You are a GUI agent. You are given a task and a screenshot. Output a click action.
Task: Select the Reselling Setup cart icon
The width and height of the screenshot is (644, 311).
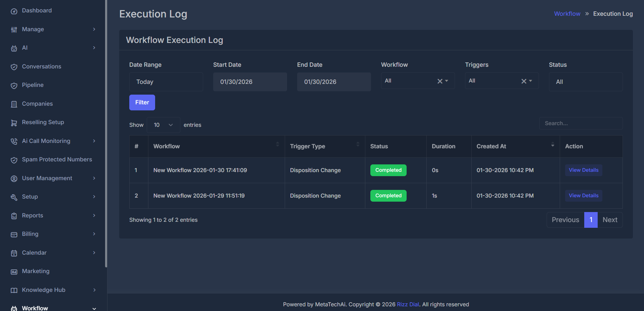(x=14, y=122)
